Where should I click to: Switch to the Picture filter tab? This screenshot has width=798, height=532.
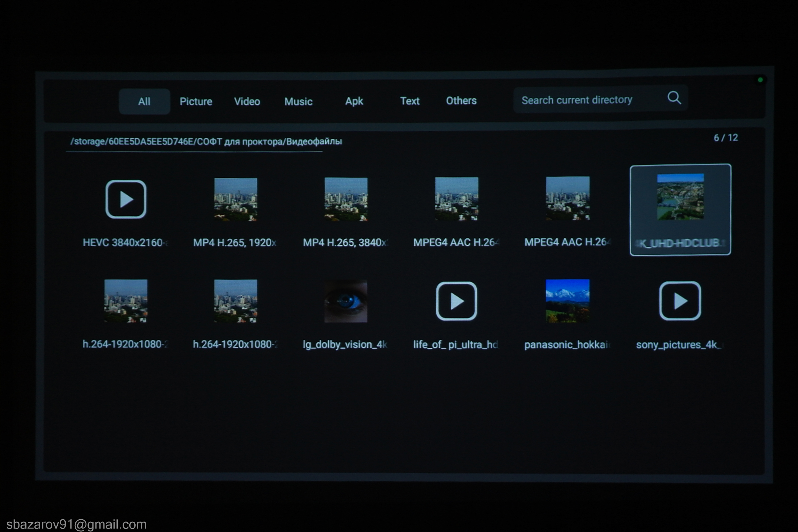pyautogui.click(x=196, y=101)
